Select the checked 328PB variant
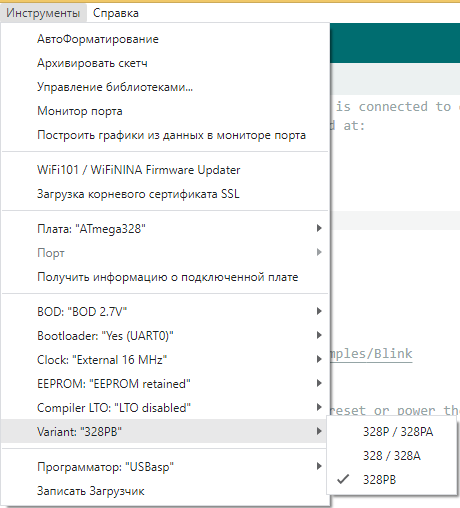This screenshot has width=460, height=508. point(391,480)
